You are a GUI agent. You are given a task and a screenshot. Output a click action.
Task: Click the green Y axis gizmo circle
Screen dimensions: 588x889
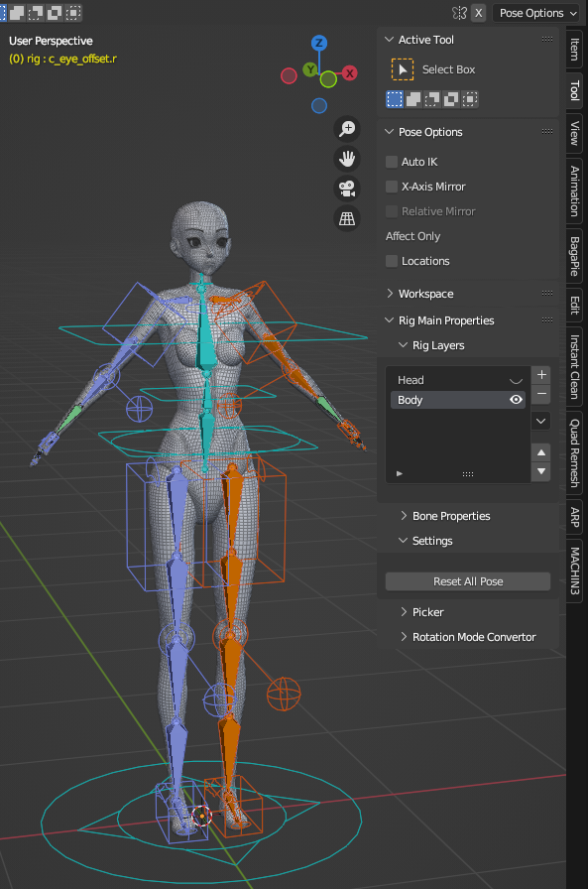(309, 69)
